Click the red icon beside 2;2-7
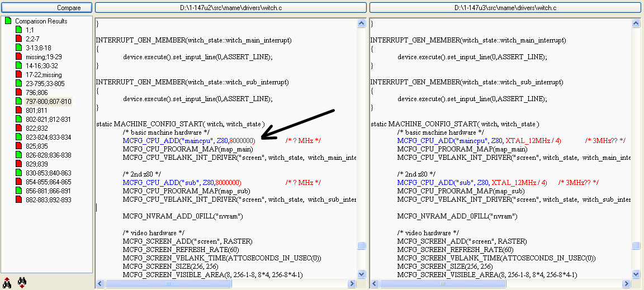This screenshot has width=644, height=290. (18, 39)
